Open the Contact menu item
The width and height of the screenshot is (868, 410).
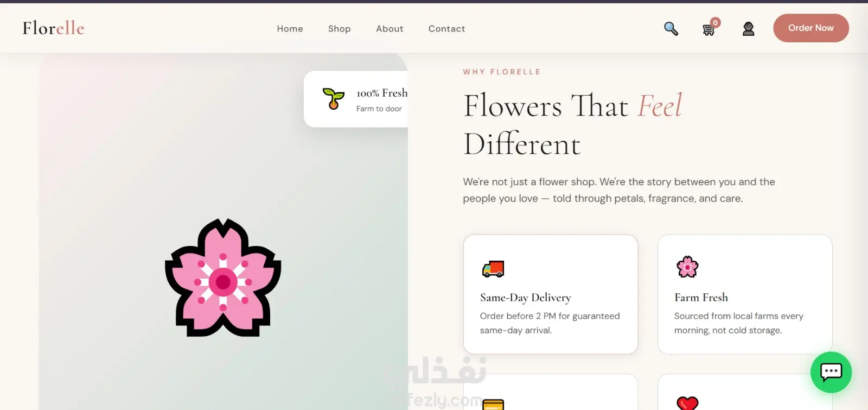[x=446, y=29]
